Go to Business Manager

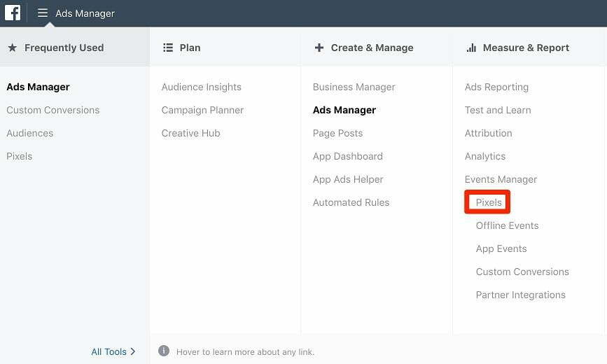(x=354, y=87)
